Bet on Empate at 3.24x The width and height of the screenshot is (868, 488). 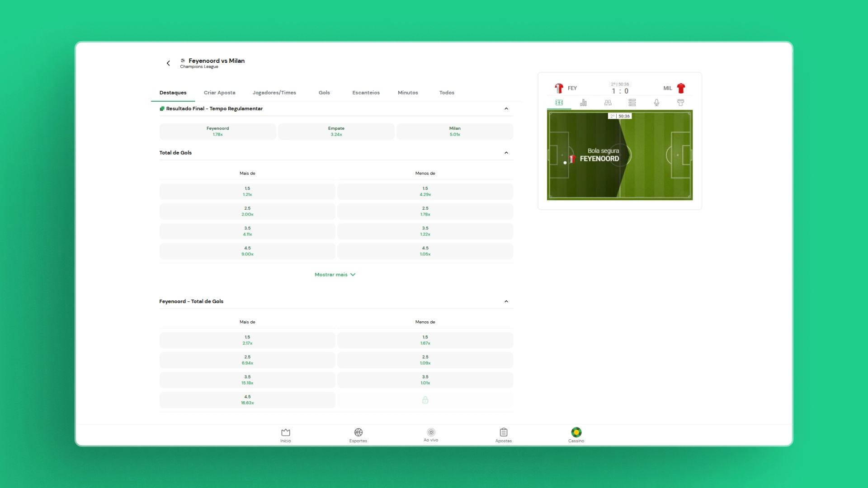(336, 131)
